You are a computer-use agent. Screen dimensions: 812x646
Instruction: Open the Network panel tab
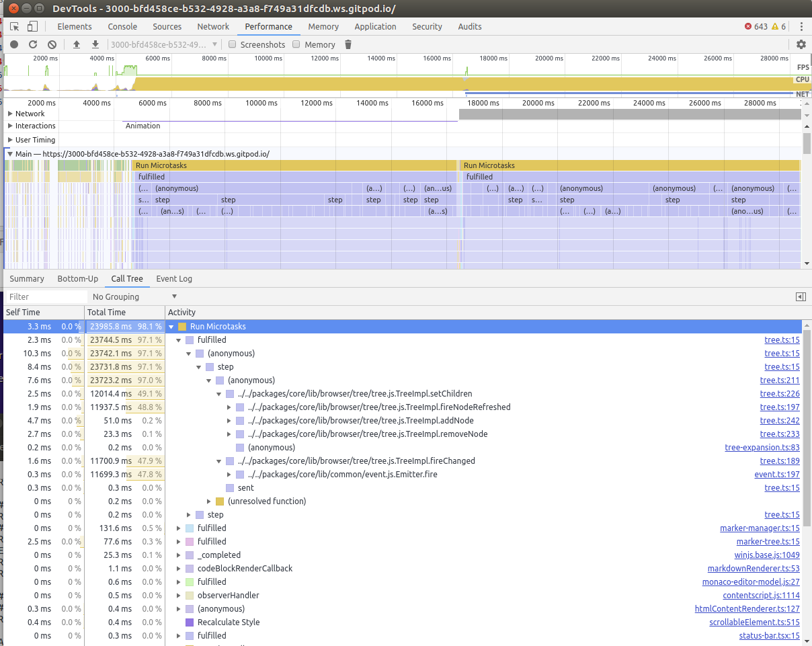tap(213, 26)
